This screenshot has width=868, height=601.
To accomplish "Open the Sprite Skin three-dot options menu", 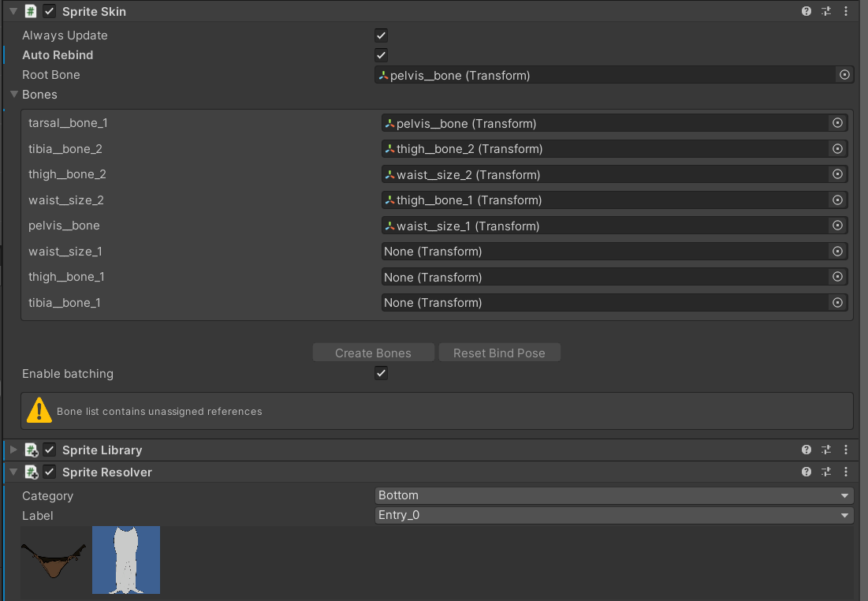I will tap(845, 11).
